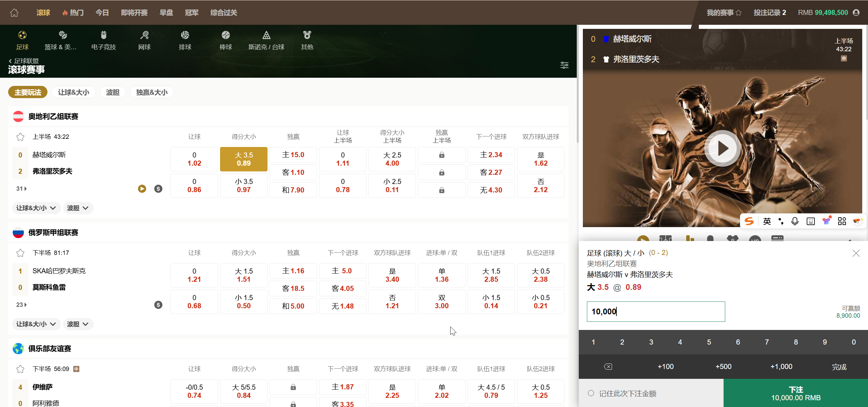Select the 记住此次下注金额 radio button
Image resolution: width=868 pixels, height=407 pixels.
tap(591, 393)
